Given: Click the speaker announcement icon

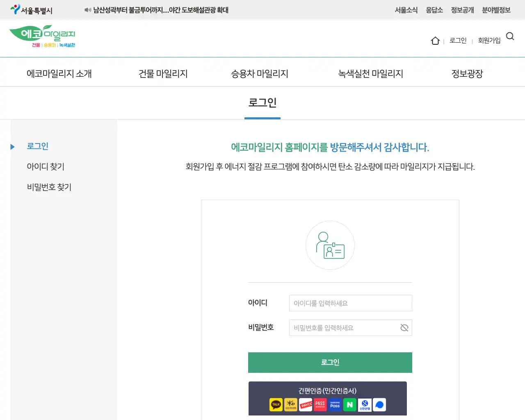Looking at the screenshot, I should point(87,10).
